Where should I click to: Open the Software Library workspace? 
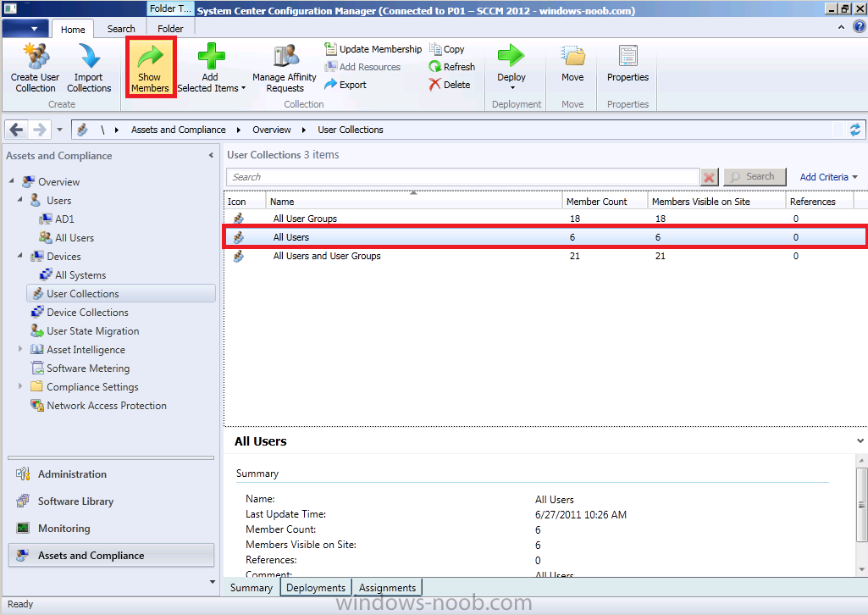coord(111,501)
